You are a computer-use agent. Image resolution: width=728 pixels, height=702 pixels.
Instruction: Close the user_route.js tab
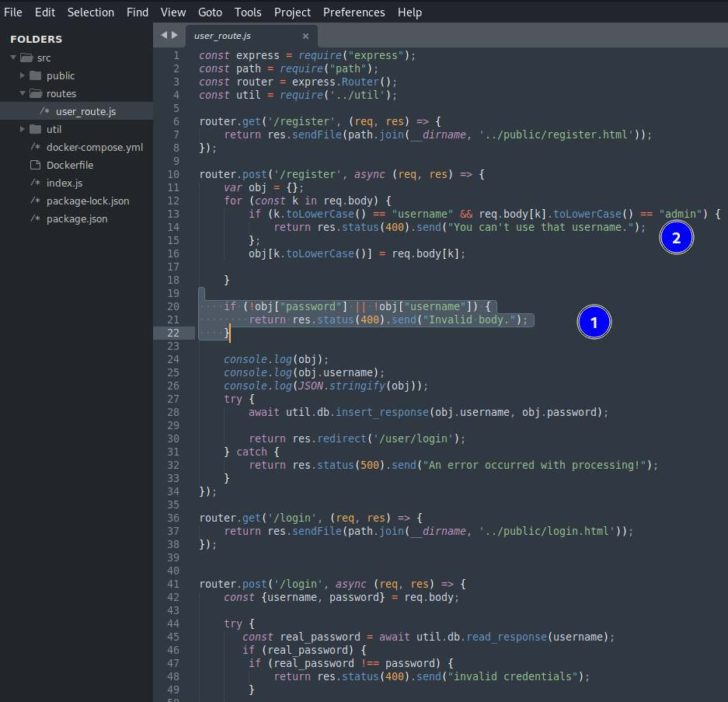305,36
